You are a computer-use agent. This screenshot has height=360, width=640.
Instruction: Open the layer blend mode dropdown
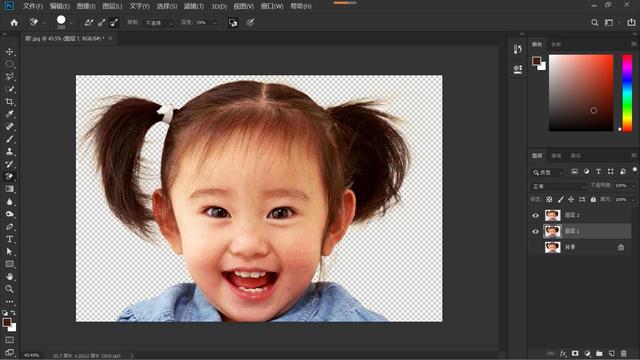coord(558,186)
